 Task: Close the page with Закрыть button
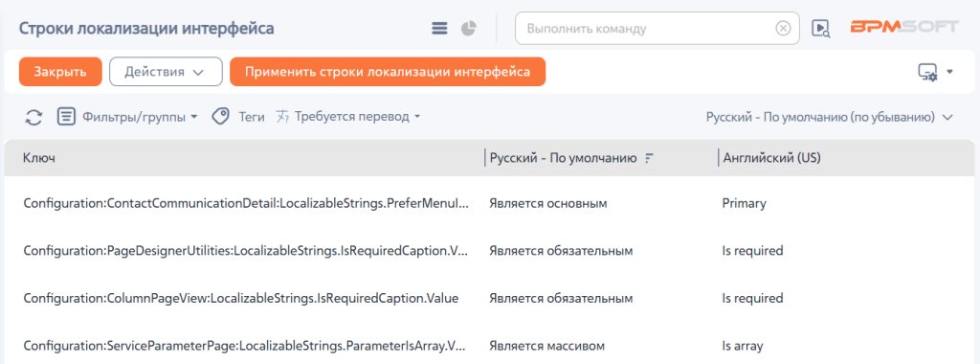[60, 72]
